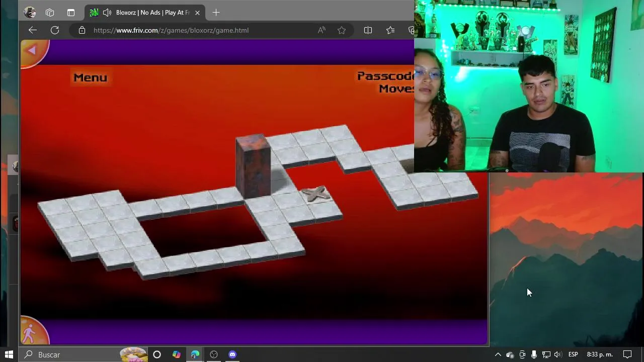The height and width of the screenshot is (362, 644).
Task: Start Read Aloud from address bar
Action: [x=321, y=30]
